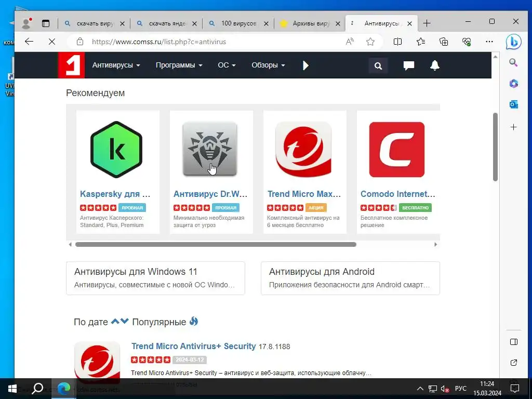This screenshot has height=399, width=532.
Task: Open Browser essentials heart icon
Action: (x=467, y=42)
